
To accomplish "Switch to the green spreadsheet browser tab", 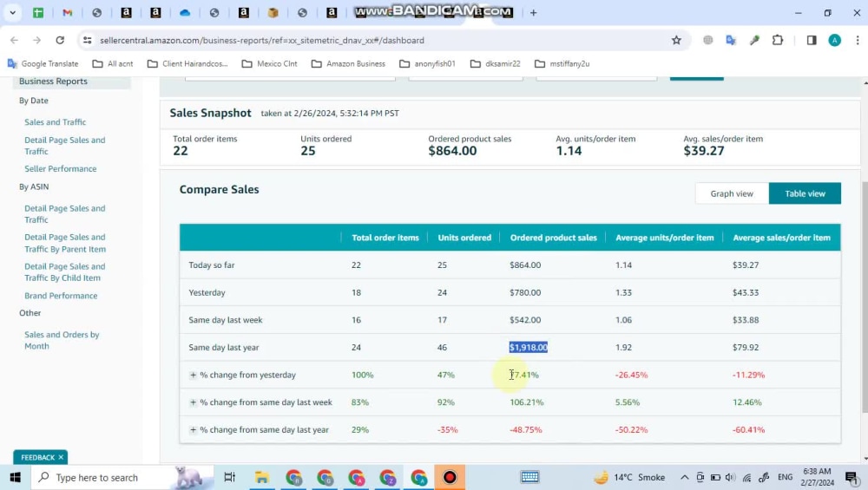I will [38, 13].
